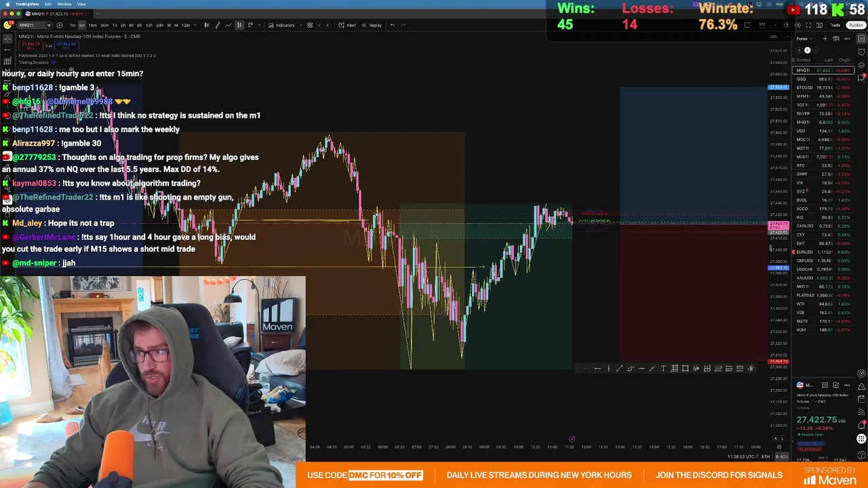Select the 1m timeframe
This screenshot has height=488, width=868.
tap(73, 25)
